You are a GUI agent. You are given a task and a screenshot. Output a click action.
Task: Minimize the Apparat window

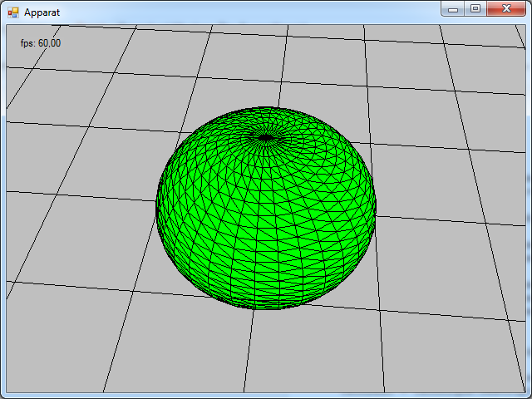point(452,9)
